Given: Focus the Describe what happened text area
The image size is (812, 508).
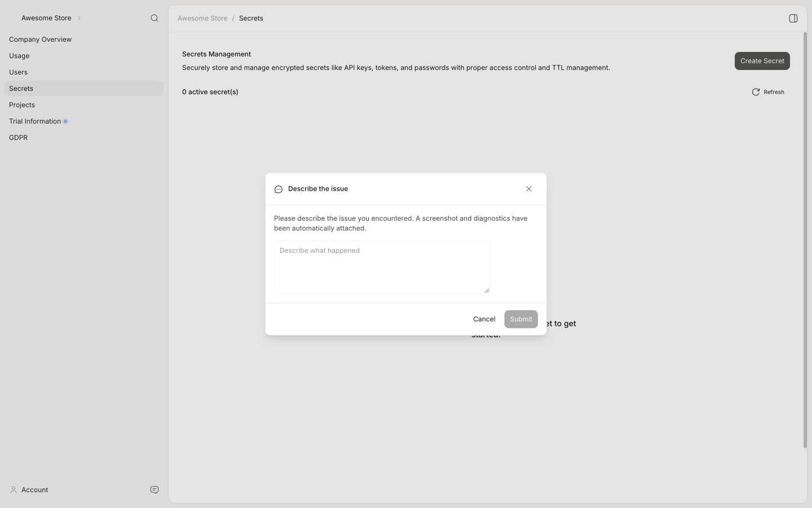Looking at the screenshot, I should [x=382, y=267].
